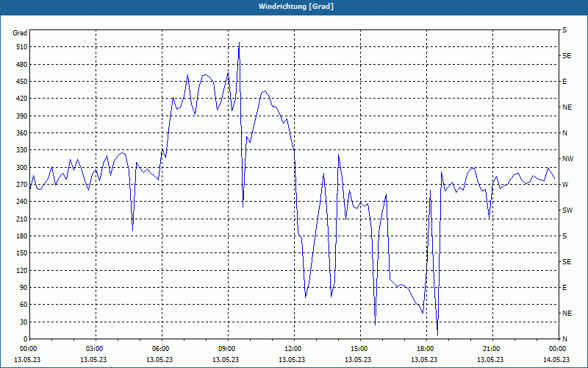The height and width of the screenshot is (368, 588).
Task: Select the 330 degree axis label
Action: (x=23, y=150)
